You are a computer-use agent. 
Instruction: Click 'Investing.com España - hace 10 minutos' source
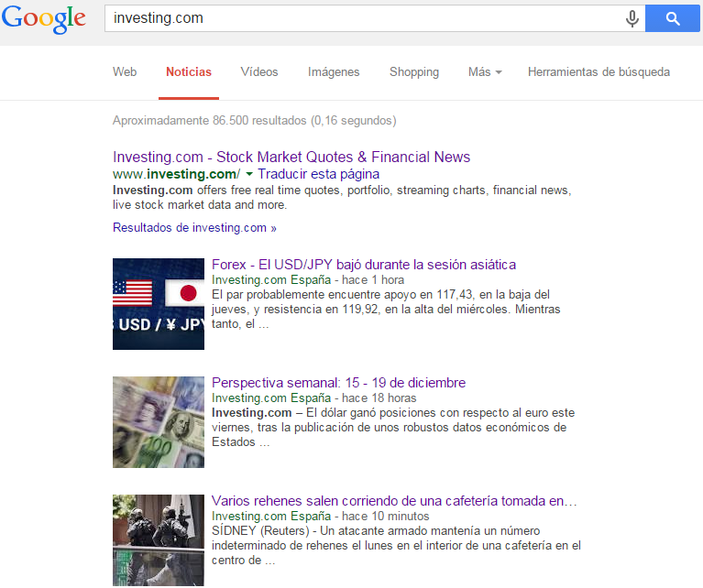[320, 516]
